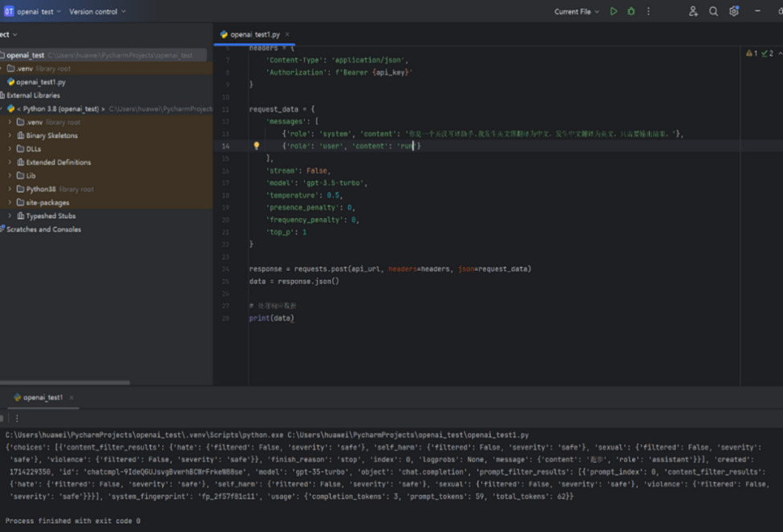Expand the Binary Skeletons node
The image size is (783, 532).
point(10,136)
